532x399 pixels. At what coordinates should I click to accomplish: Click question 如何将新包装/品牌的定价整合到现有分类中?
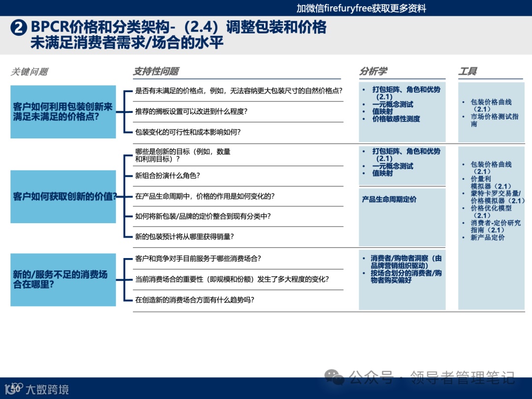pos(203,216)
